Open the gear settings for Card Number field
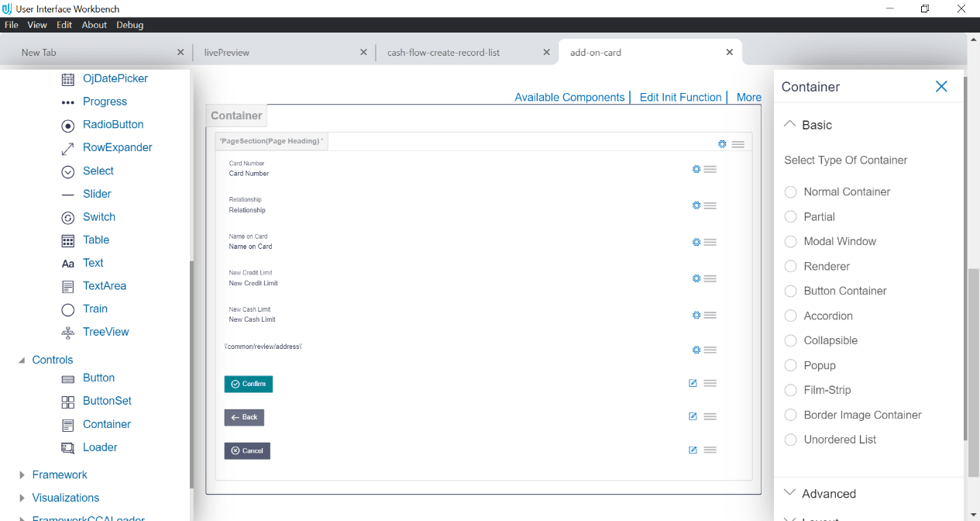 click(x=695, y=168)
